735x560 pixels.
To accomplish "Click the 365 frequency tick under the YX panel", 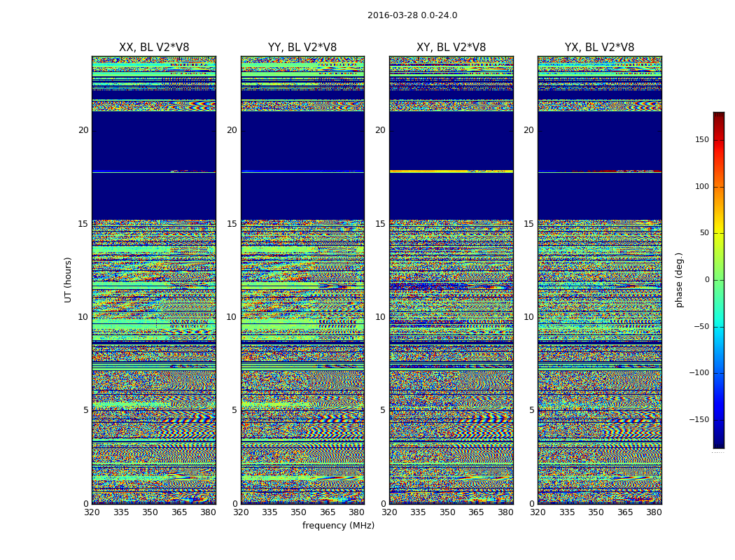I will click(625, 512).
